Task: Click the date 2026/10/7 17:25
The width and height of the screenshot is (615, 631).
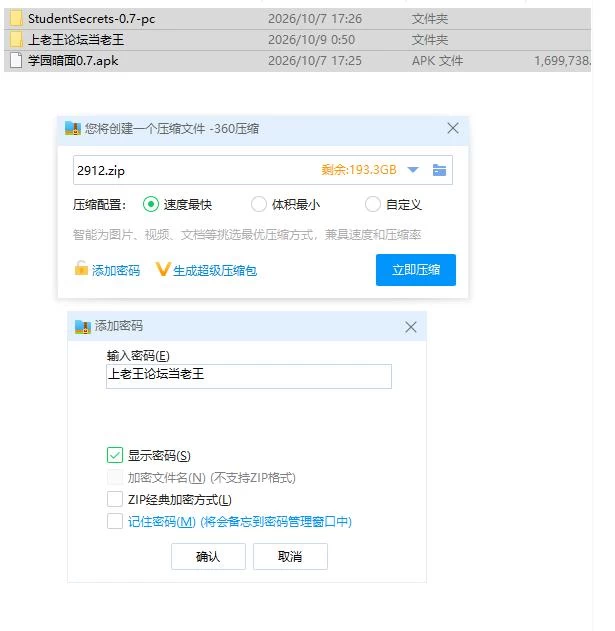Action: tap(315, 61)
